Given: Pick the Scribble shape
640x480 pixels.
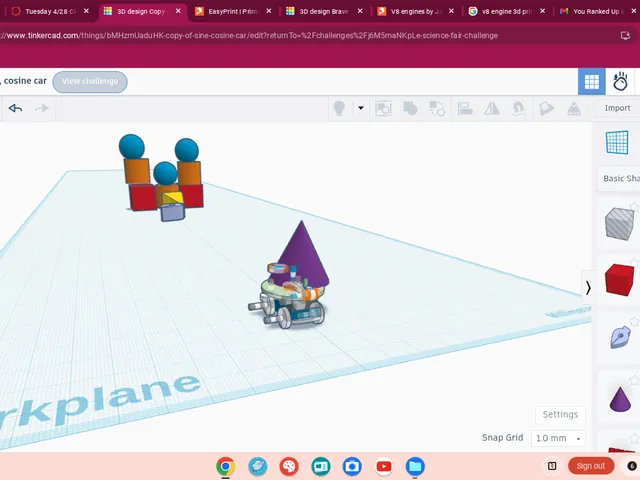Looking at the screenshot, I should 620,337.
